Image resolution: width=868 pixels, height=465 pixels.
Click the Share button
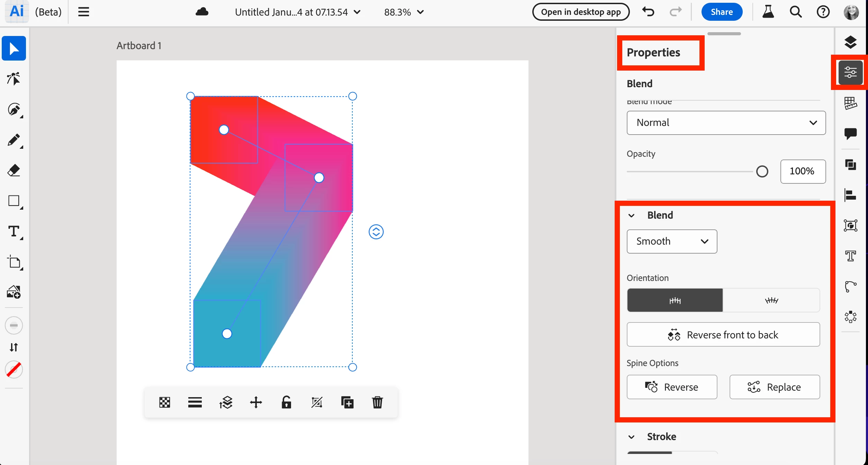(722, 12)
